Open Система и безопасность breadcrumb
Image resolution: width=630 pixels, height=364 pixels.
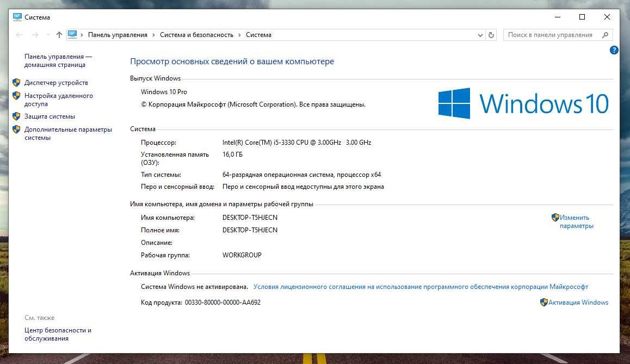pos(196,35)
